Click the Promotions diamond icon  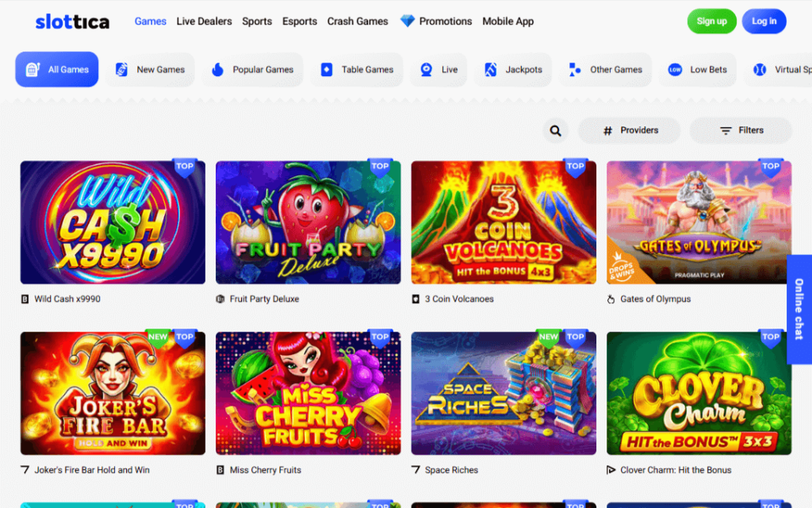click(x=408, y=21)
